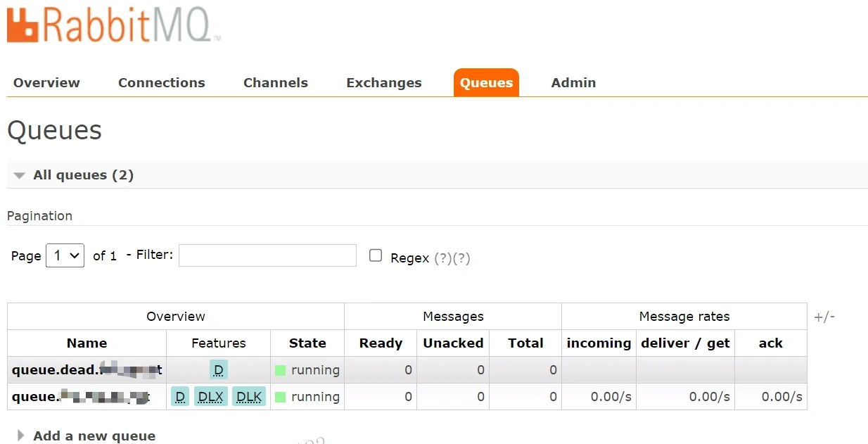
Task: Click the first (?) help icon beside Regex
Action: pos(442,258)
